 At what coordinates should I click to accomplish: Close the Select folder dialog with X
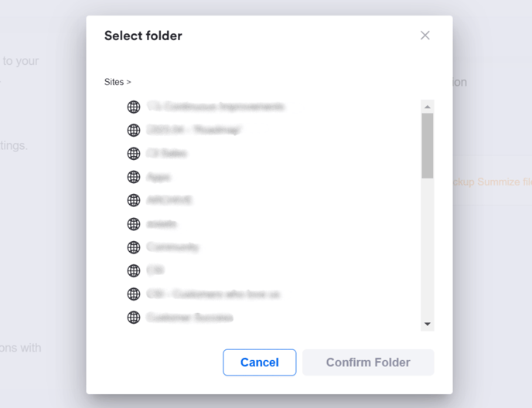tap(425, 36)
